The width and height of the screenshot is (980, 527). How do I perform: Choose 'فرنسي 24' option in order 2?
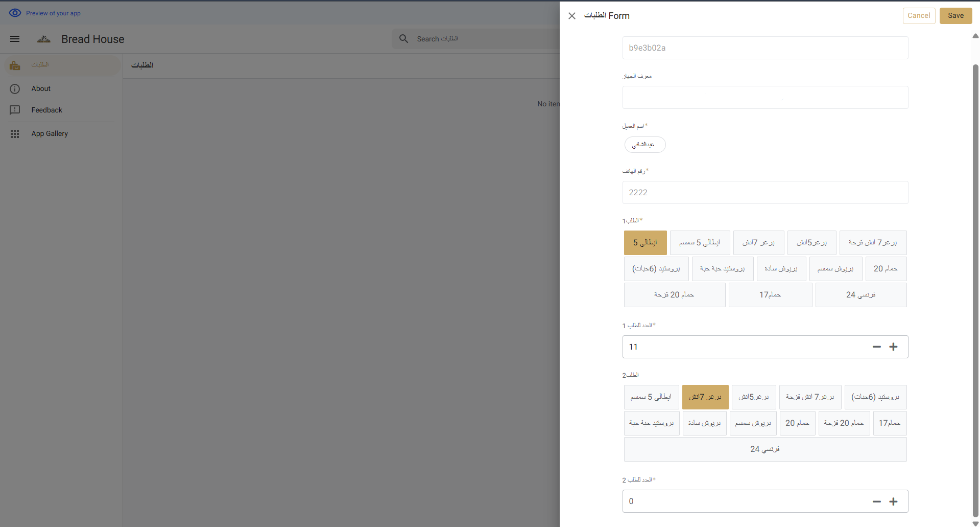click(x=764, y=449)
